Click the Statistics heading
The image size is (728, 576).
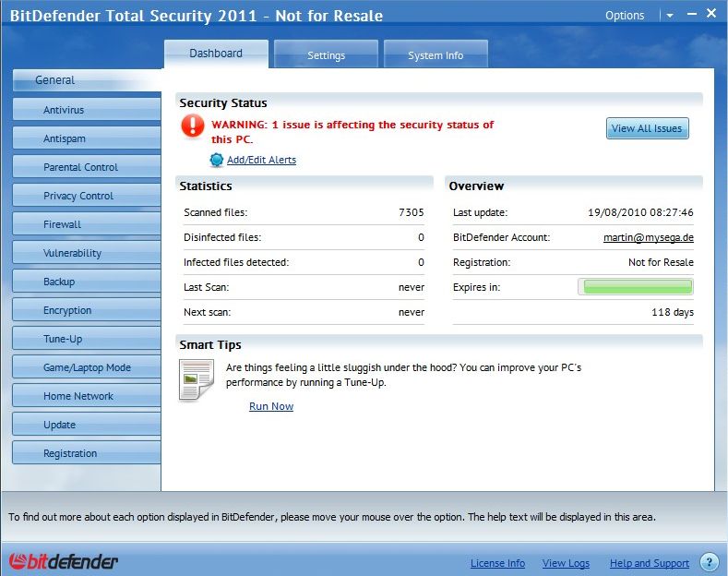(x=206, y=186)
